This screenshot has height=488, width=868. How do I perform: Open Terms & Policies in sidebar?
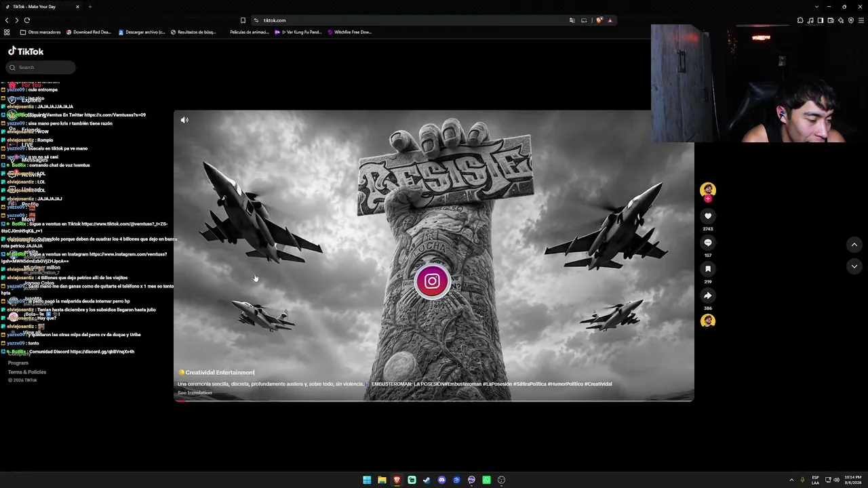(27, 372)
